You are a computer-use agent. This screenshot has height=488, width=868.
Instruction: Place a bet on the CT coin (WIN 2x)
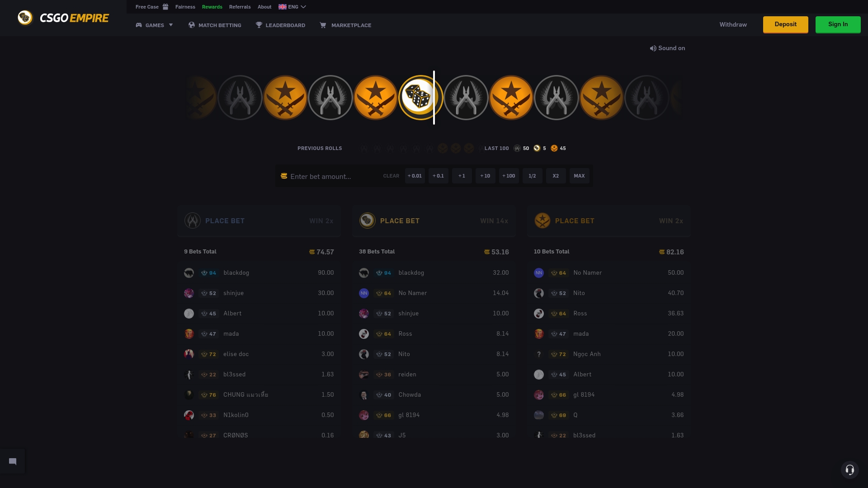[259, 221]
